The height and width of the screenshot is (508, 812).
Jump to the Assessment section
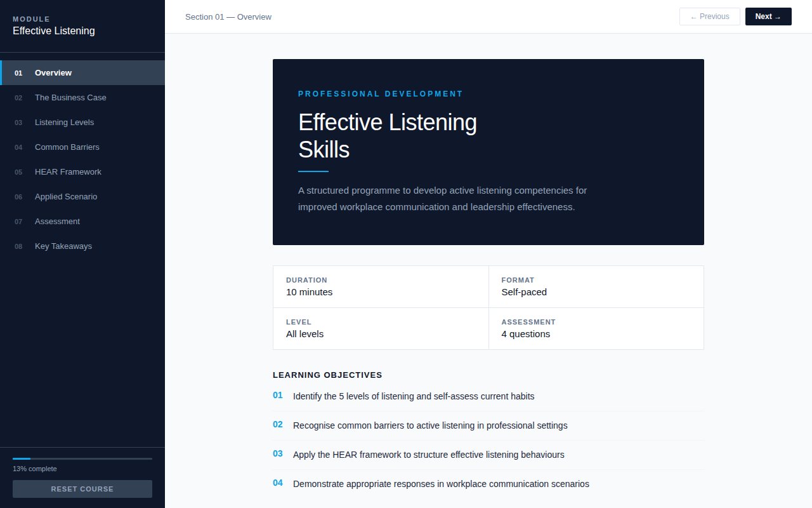[82, 221]
